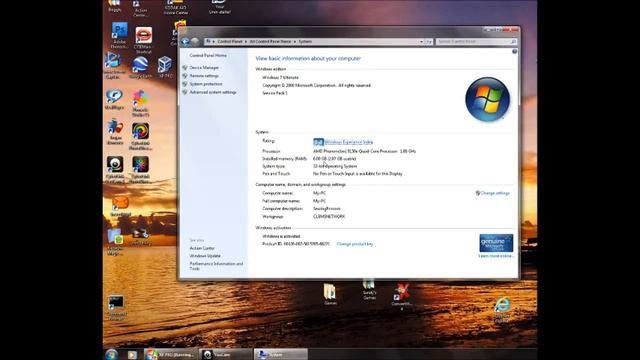Screen dimensions: 640x360
Task: Open the CyberLink spiral desktop shortcut
Action: 140,136
